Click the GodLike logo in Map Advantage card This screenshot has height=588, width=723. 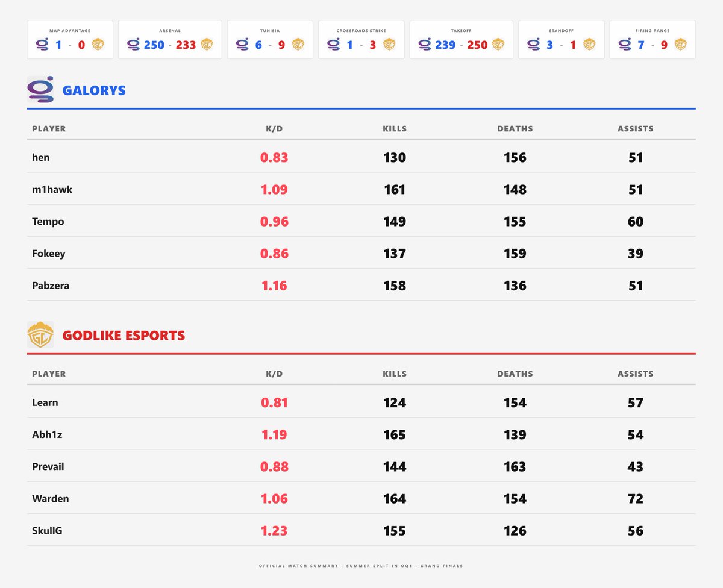pyautogui.click(x=98, y=45)
